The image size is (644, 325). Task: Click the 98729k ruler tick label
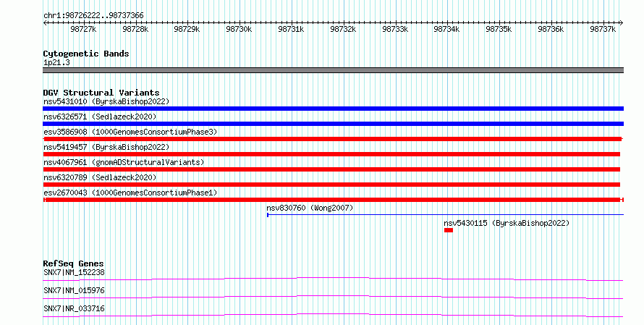point(187,29)
